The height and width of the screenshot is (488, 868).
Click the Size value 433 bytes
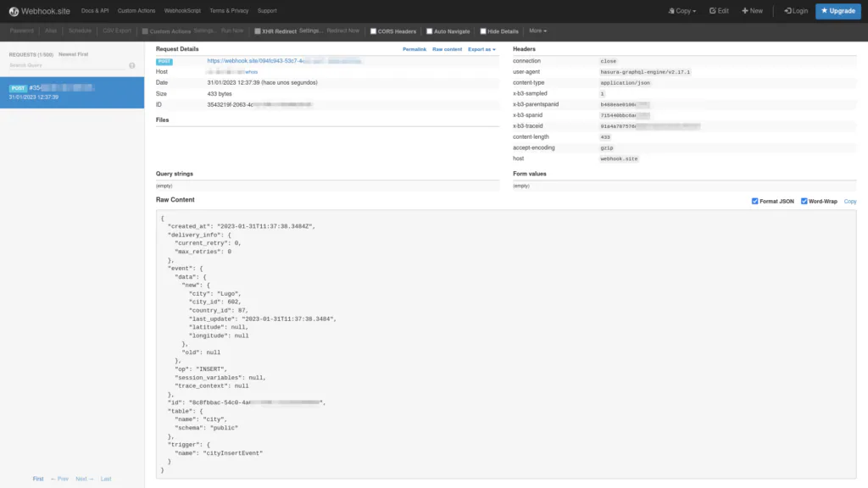coord(220,94)
